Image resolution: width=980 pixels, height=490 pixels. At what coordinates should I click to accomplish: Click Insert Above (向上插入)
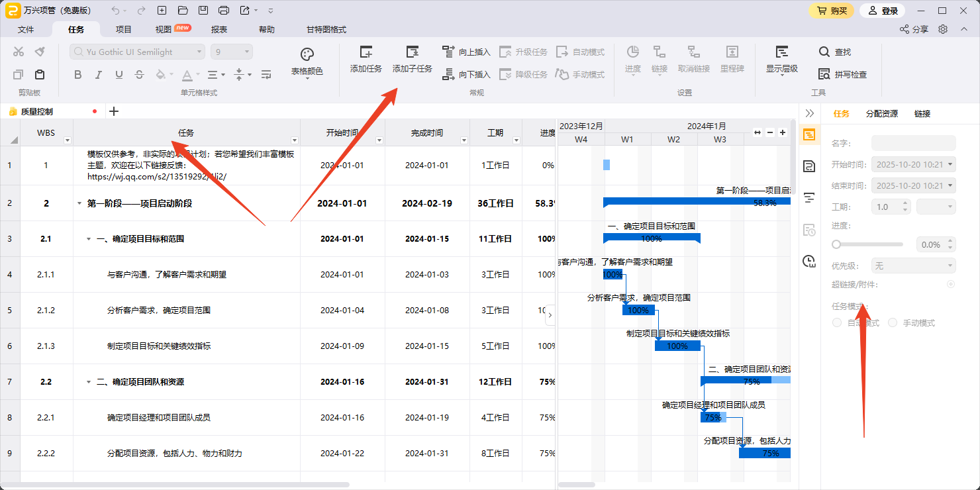coord(466,52)
